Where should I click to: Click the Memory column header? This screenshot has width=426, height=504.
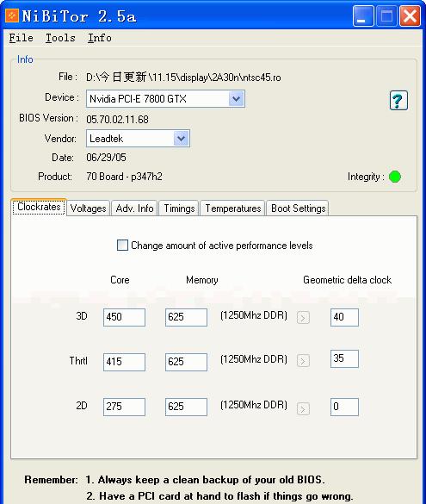pos(202,280)
